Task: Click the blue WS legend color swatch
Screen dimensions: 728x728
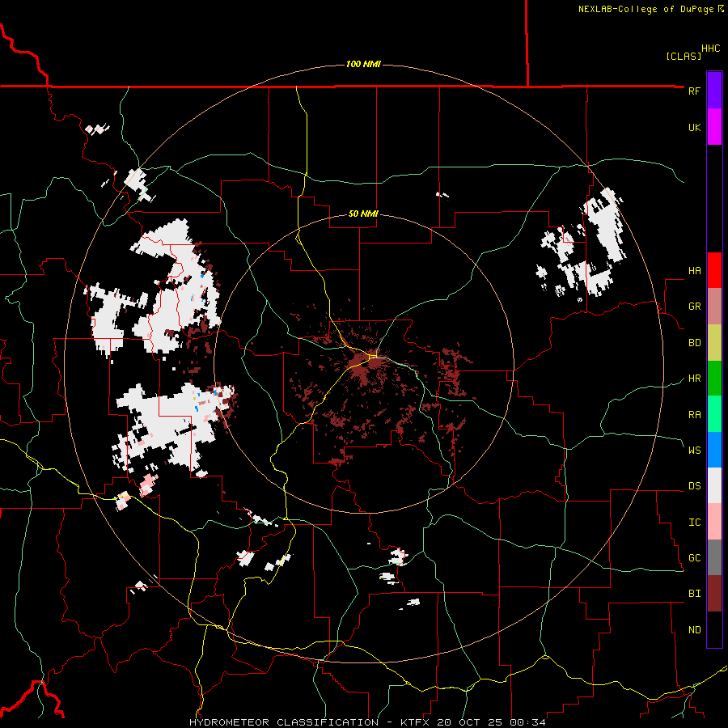Action: click(714, 450)
